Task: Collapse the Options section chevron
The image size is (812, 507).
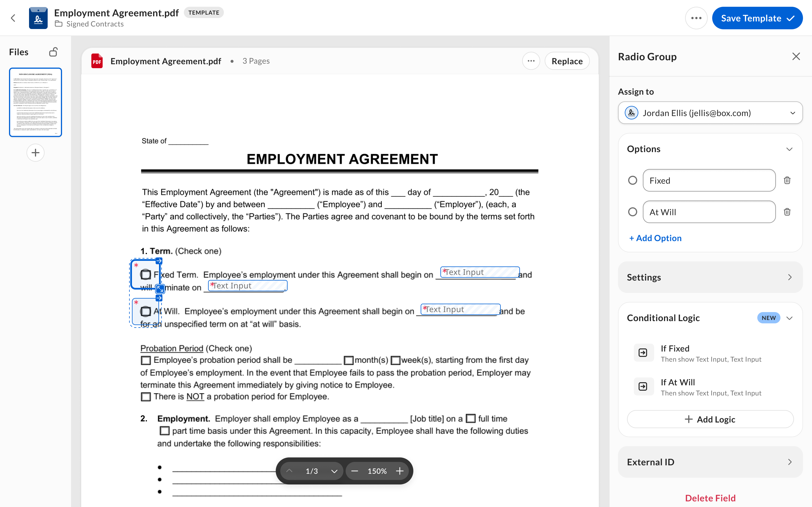Action: coord(789,149)
